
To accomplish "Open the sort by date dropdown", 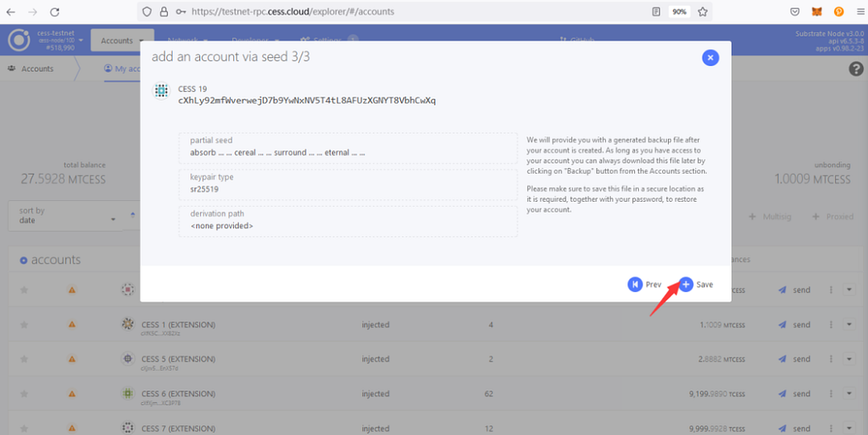I will pos(65,216).
